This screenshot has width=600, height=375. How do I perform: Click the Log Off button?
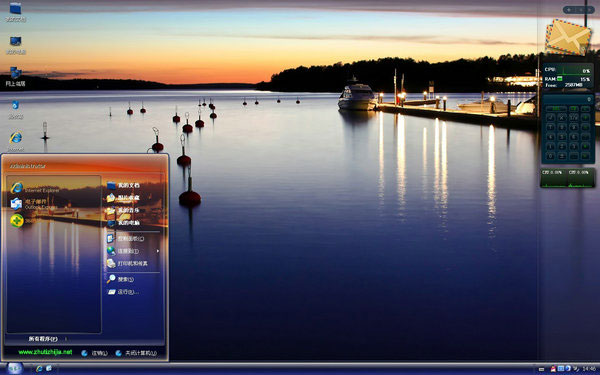(x=95, y=353)
